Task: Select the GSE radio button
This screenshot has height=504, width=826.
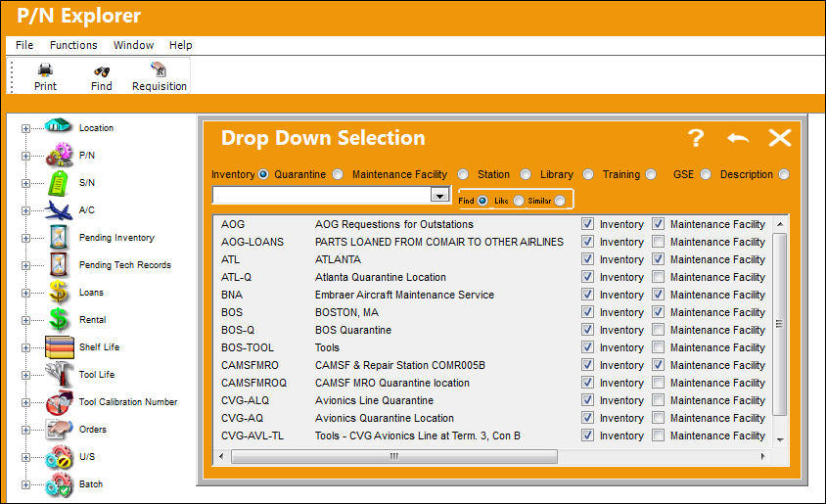Action: point(706,174)
